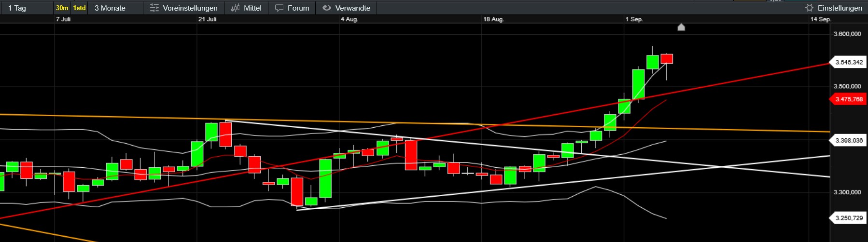The image size is (868, 242).
Task: Click the 3.300,000 axis value
Action: [847, 192]
